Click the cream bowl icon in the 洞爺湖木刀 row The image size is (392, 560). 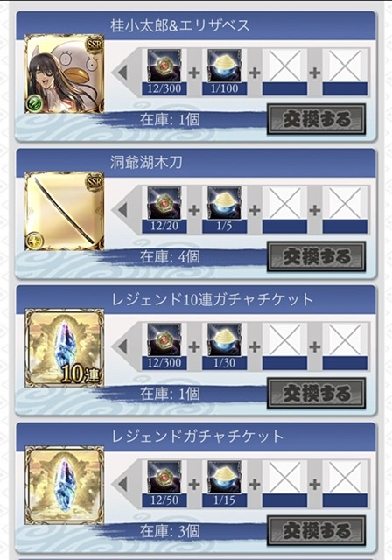[225, 203]
